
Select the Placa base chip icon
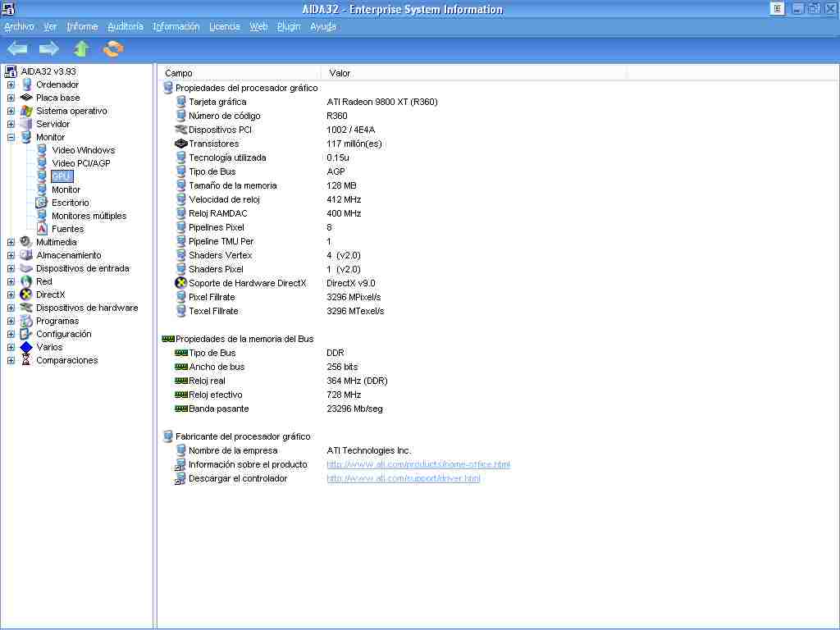(x=26, y=98)
